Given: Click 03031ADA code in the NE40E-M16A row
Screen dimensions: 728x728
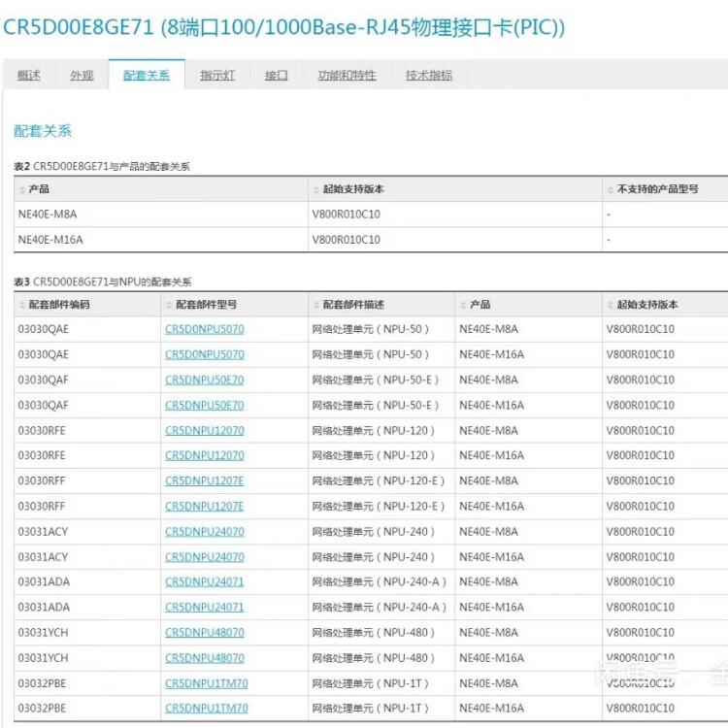Looking at the screenshot, I should [x=44, y=608].
